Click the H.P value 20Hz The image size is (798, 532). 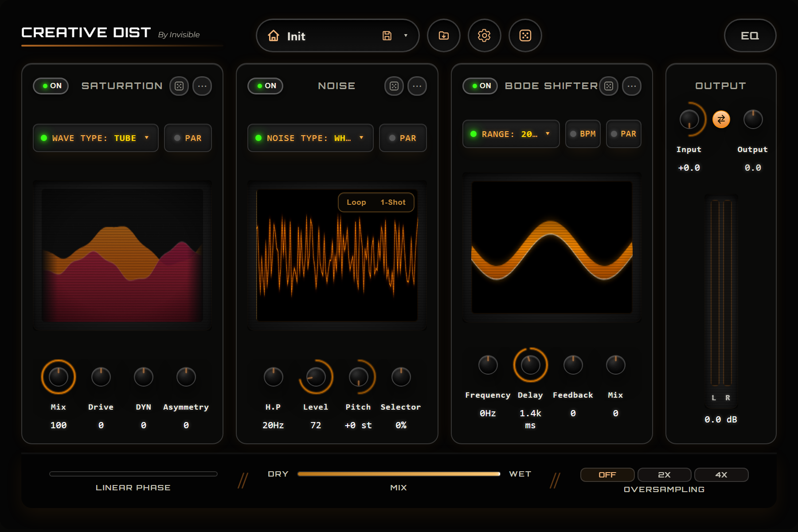point(273,425)
